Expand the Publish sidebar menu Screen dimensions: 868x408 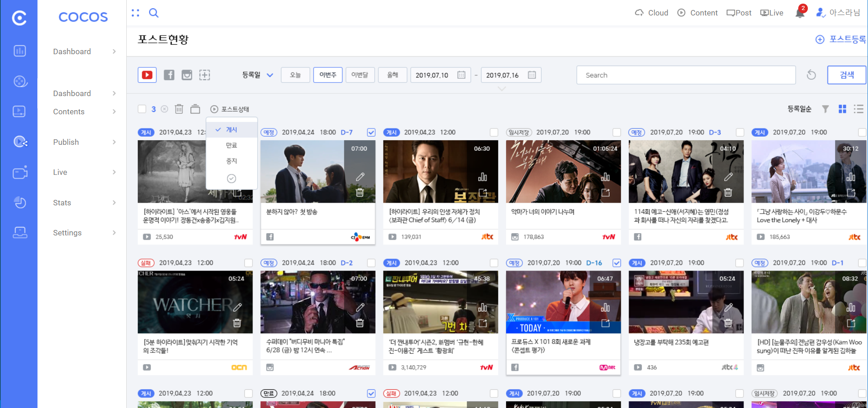[x=84, y=142]
